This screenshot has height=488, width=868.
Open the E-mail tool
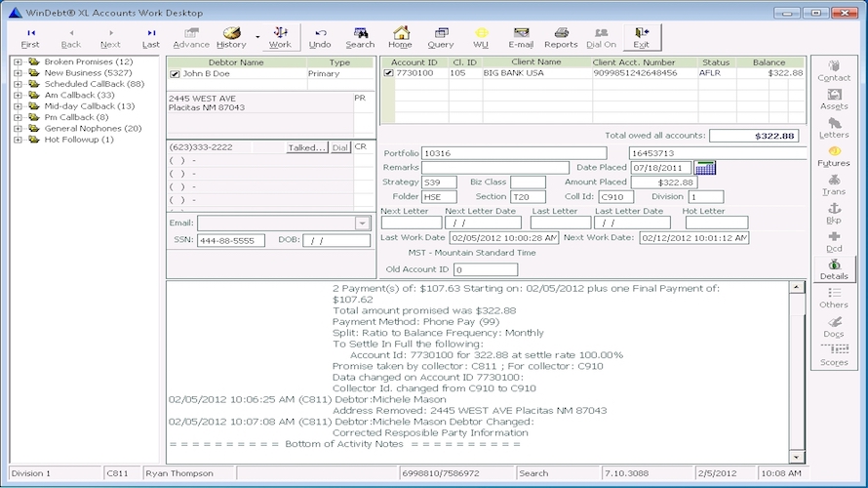(521, 38)
